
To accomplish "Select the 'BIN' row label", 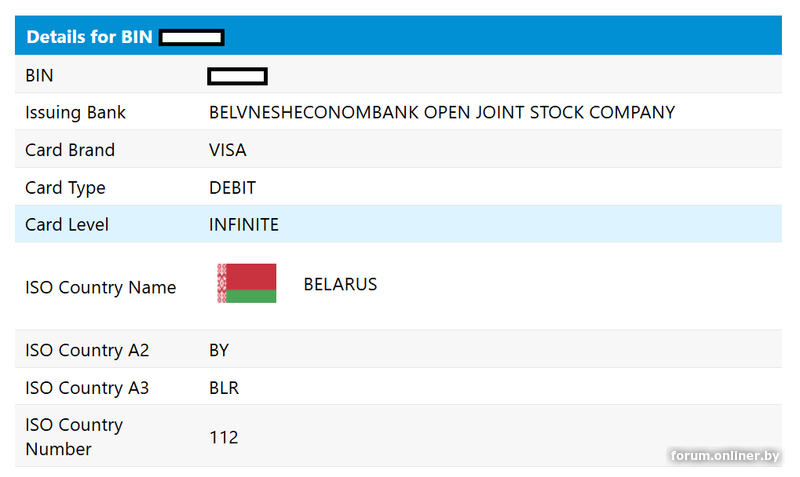I will (39, 75).
